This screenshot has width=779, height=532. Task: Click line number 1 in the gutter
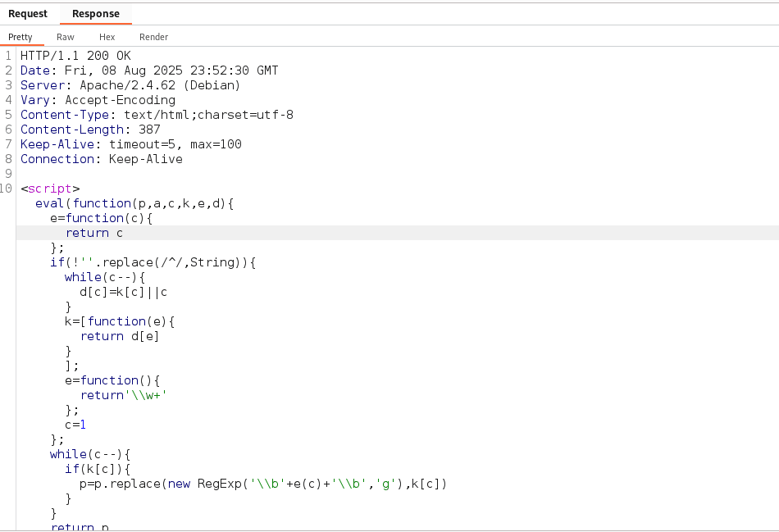click(8, 56)
